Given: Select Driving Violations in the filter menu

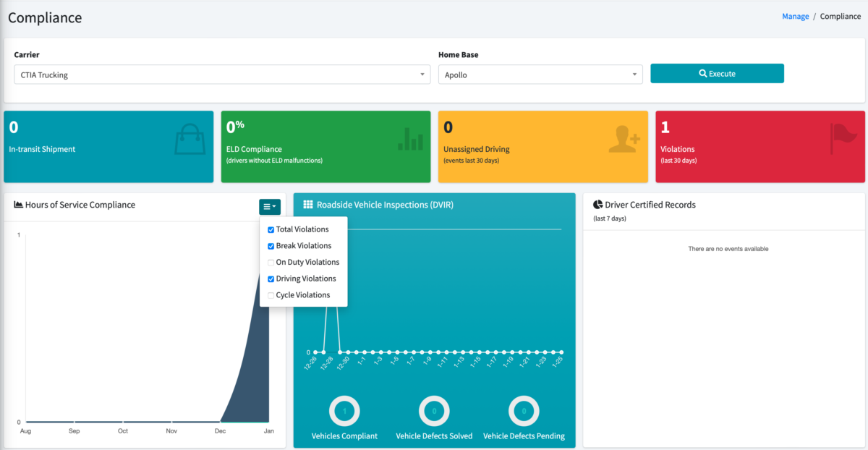Looking at the screenshot, I should click(x=271, y=279).
